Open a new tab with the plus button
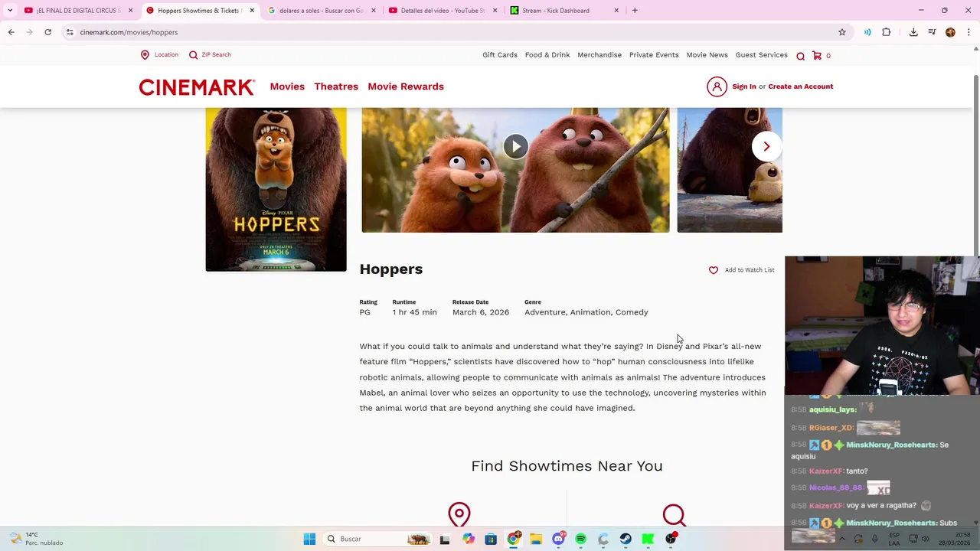The image size is (980, 551). [635, 11]
